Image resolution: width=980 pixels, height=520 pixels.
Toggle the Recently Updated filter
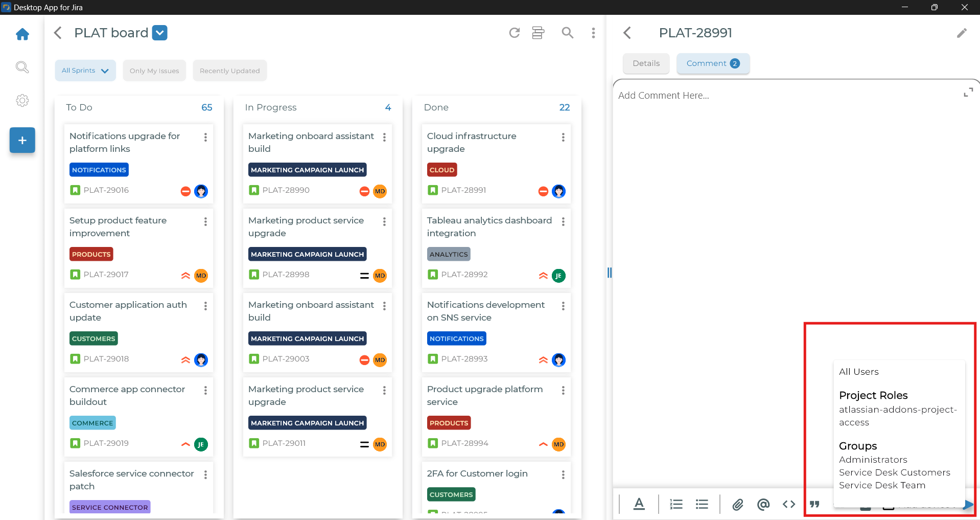pyautogui.click(x=230, y=71)
